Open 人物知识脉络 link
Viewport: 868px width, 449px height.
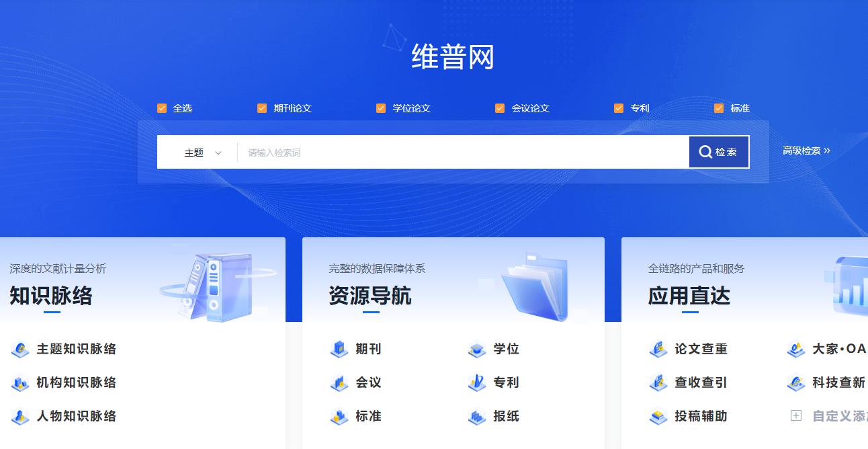[77, 416]
